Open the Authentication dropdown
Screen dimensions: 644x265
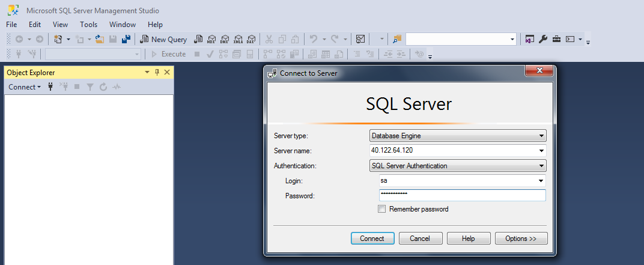(458, 166)
